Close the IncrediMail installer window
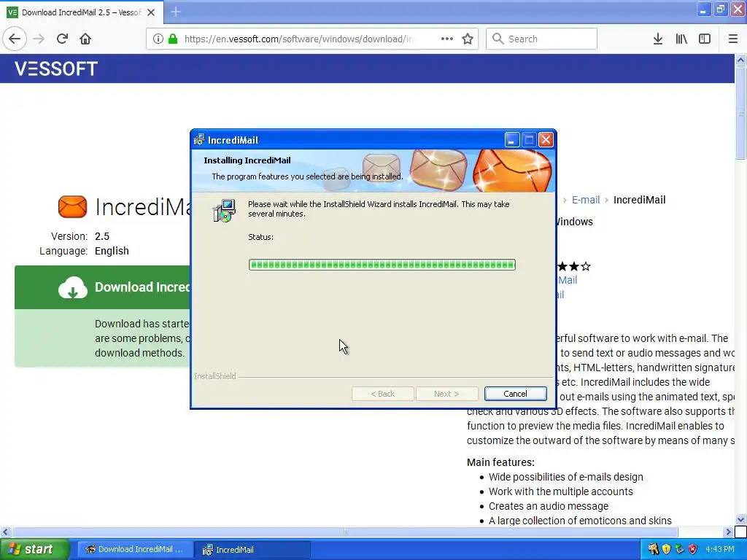 pyautogui.click(x=546, y=140)
